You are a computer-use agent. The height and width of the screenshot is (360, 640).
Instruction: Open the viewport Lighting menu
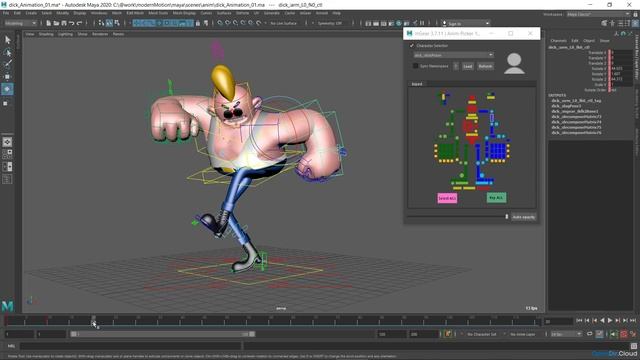pos(65,34)
